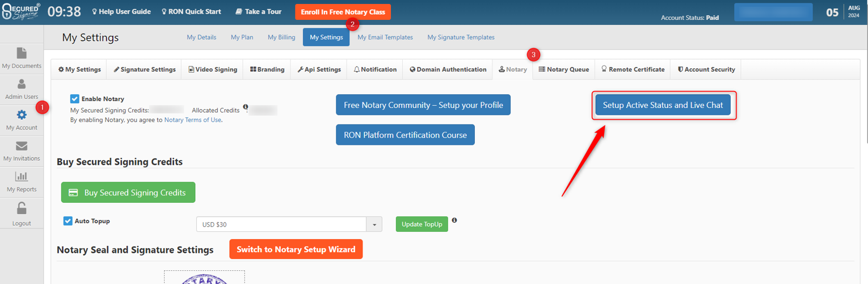Open My Invitations envelope icon
This screenshot has width=868, height=284.
coord(22,146)
